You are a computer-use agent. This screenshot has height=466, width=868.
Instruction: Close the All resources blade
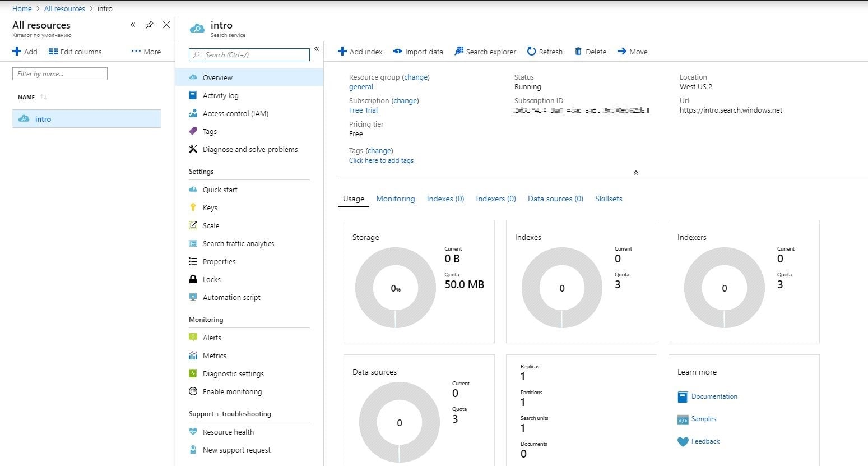coord(166,25)
